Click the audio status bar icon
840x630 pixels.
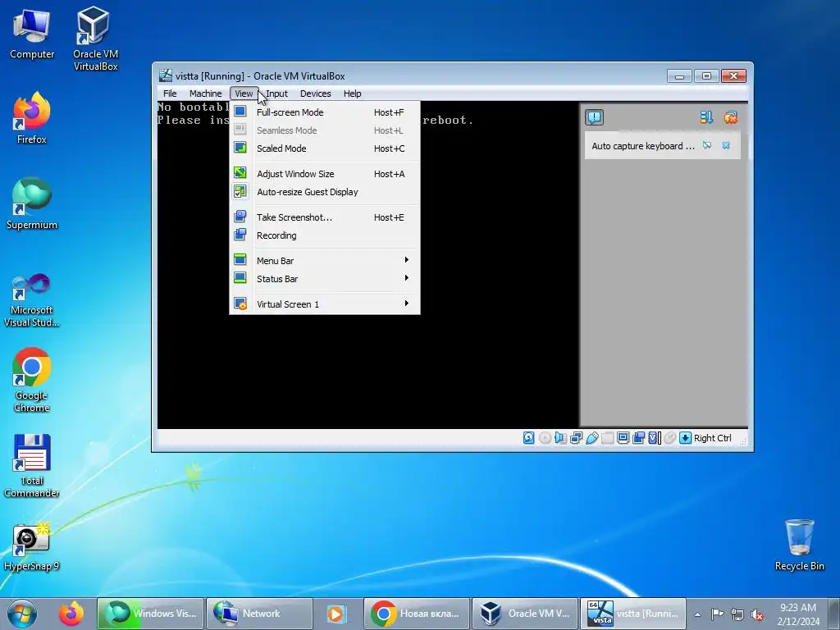click(560, 438)
